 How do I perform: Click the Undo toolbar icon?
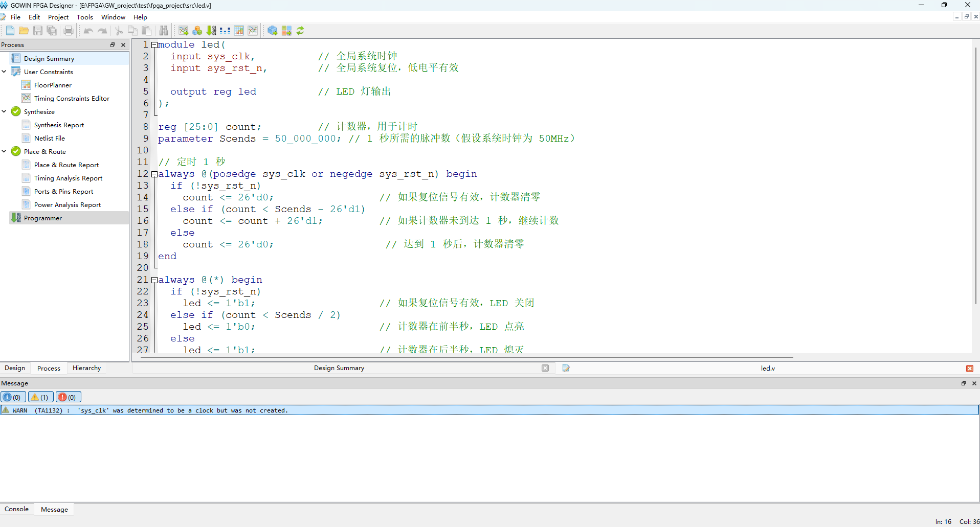(88, 31)
